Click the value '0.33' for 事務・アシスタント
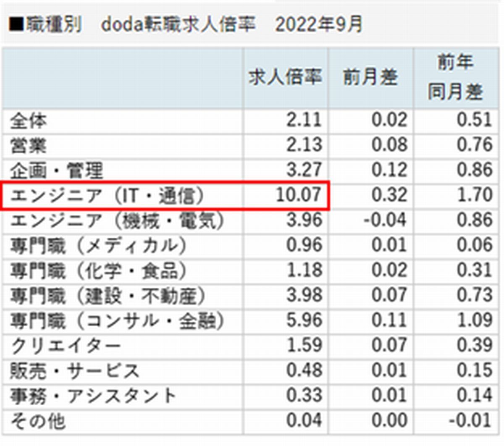 click(304, 395)
